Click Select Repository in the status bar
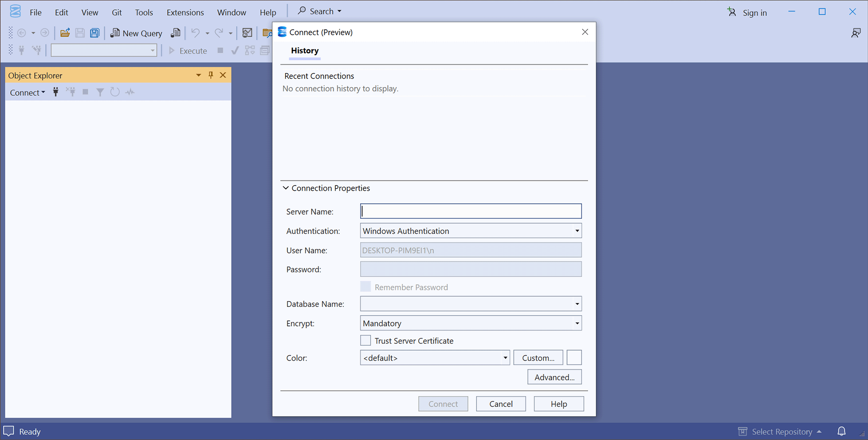This screenshot has width=868, height=440. (x=780, y=432)
